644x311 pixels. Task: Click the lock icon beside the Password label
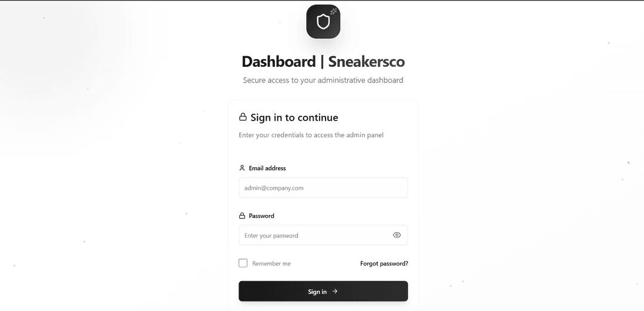click(x=242, y=216)
